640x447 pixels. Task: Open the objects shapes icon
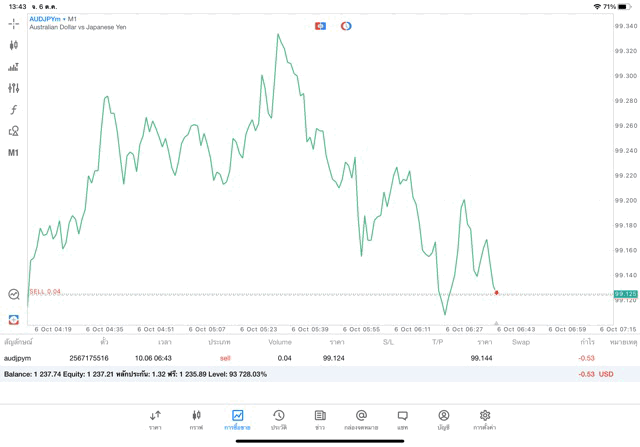[14, 131]
